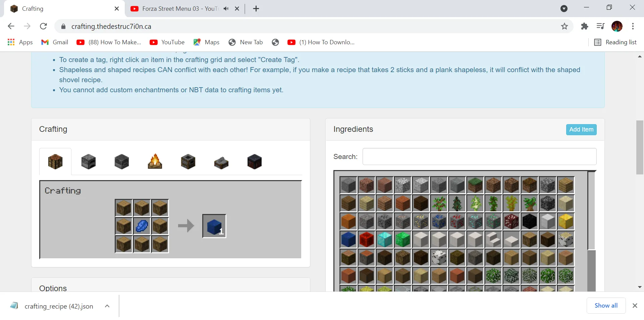Bookmark the current page with the star

[565, 26]
